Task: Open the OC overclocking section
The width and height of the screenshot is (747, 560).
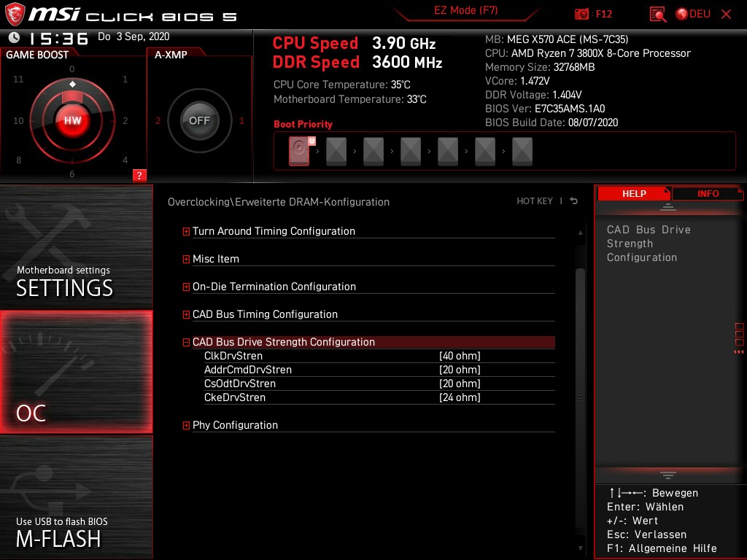Action: 76,372
